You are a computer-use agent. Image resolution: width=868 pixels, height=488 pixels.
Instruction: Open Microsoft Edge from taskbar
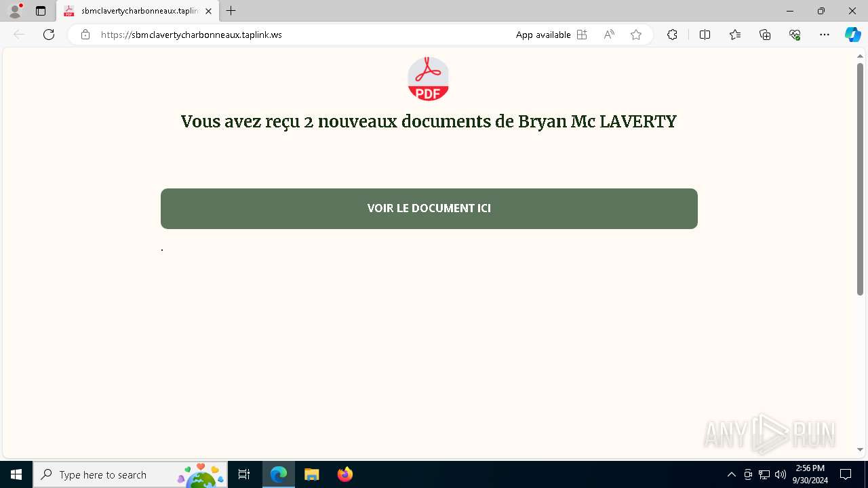(x=279, y=474)
